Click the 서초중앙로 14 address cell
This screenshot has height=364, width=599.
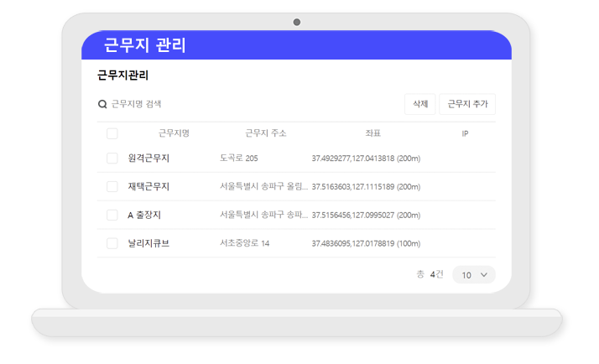[244, 244]
